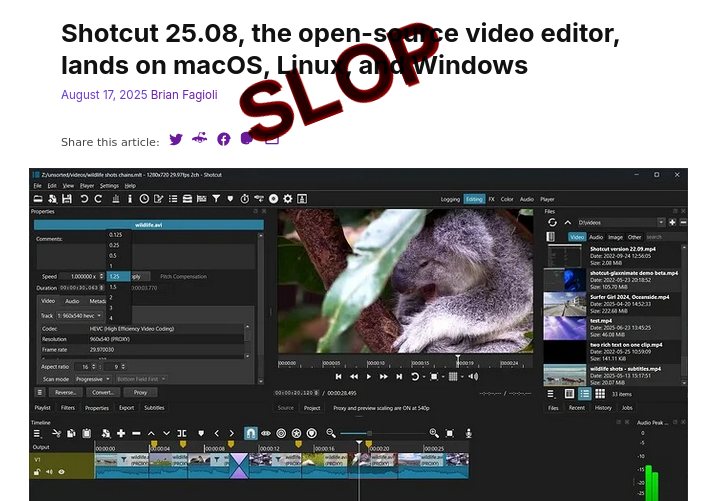
Task: Click the Export disc icon in toolbar
Action: click(x=274, y=199)
